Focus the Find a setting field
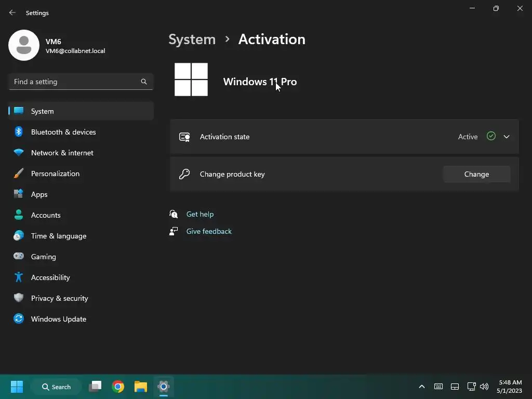The width and height of the screenshot is (532, 399). [81, 82]
